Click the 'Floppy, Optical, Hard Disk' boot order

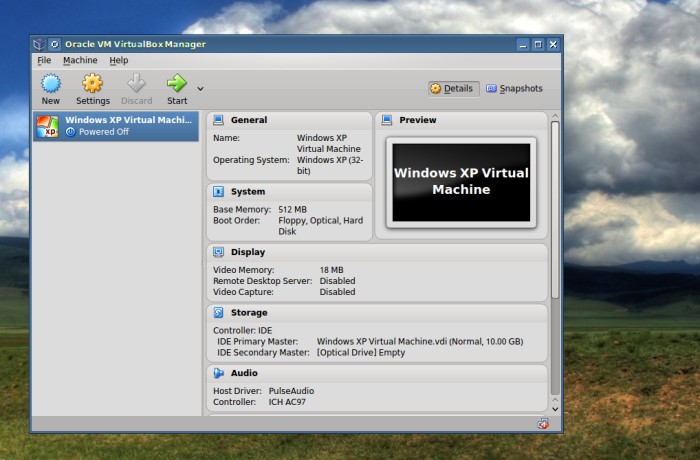[x=321, y=226]
